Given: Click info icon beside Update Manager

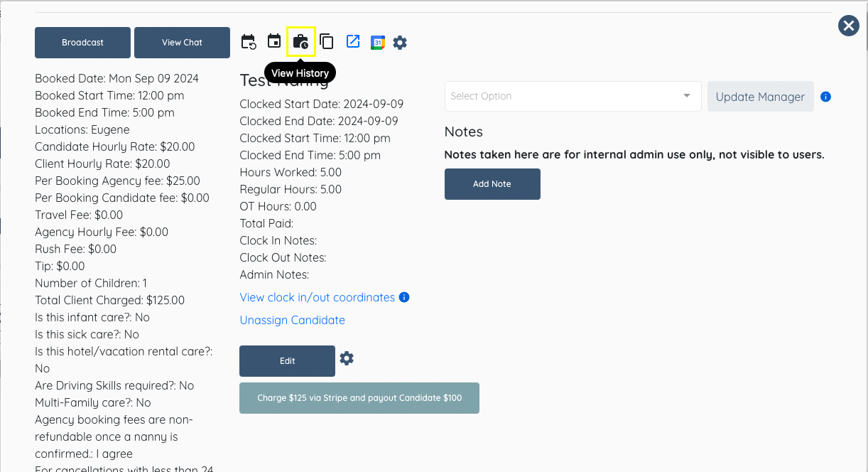Looking at the screenshot, I should (x=825, y=97).
